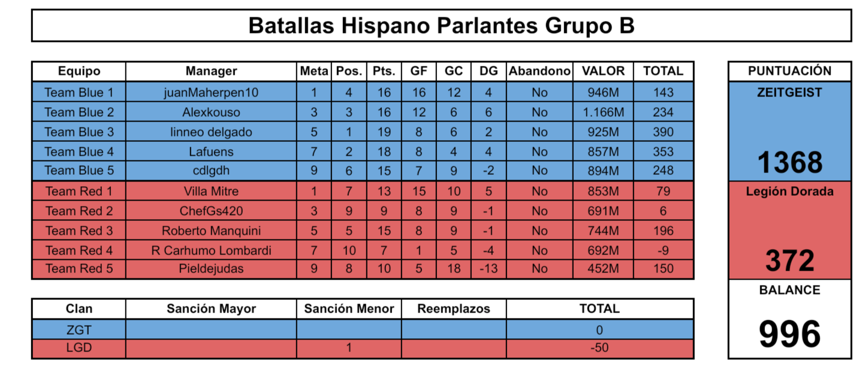Select the LGD clan cell
Image resolution: width=868 pixels, height=376 pixels.
[x=79, y=348]
